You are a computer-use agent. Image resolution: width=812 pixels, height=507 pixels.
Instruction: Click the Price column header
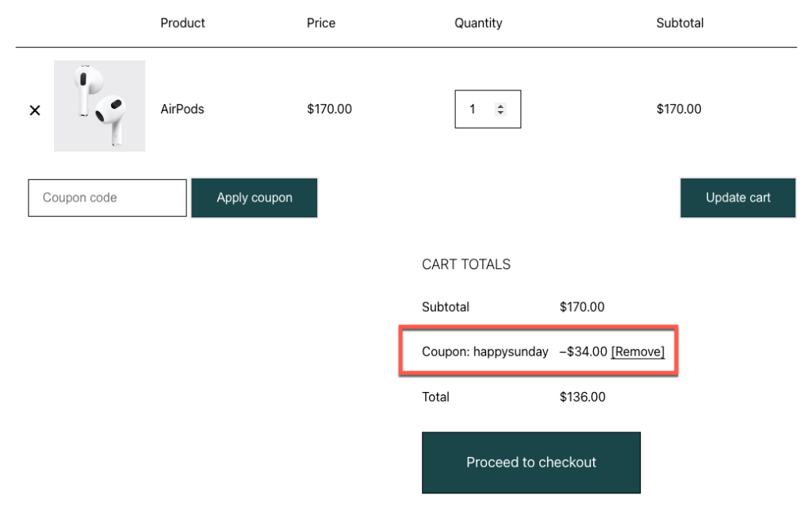click(x=321, y=23)
